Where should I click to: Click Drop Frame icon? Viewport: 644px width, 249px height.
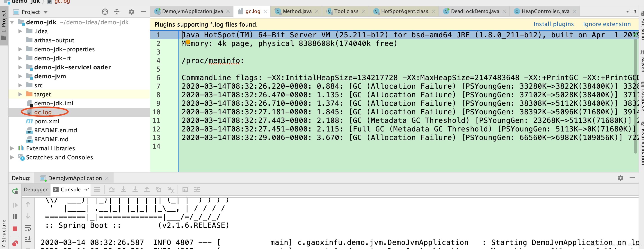[x=158, y=190]
